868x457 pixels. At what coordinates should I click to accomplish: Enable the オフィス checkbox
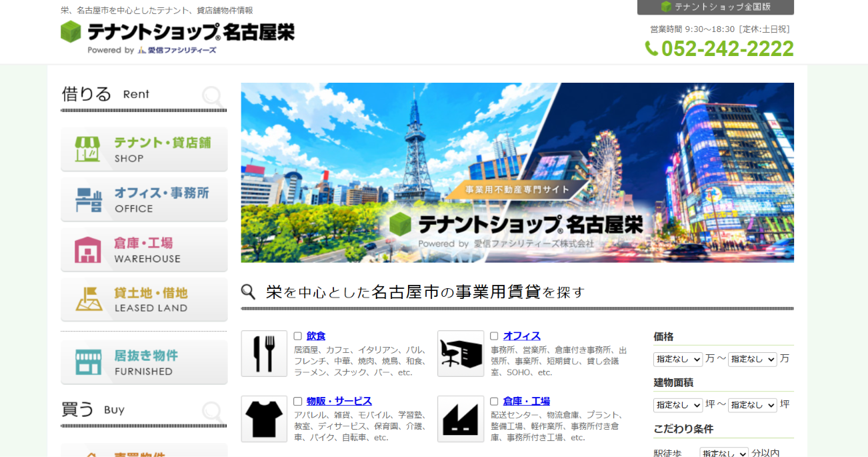[x=494, y=336]
